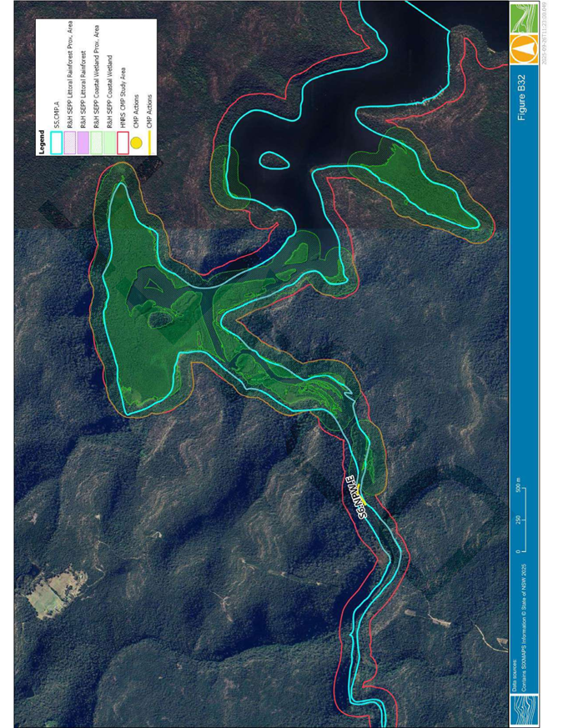Image resolution: width=563 pixels, height=728 pixels.
Task: Click the Legend heading
Action: point(41,141)
